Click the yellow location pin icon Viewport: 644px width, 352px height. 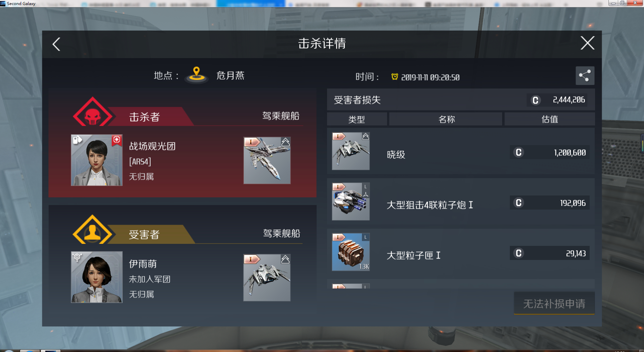tap(197, 75)
